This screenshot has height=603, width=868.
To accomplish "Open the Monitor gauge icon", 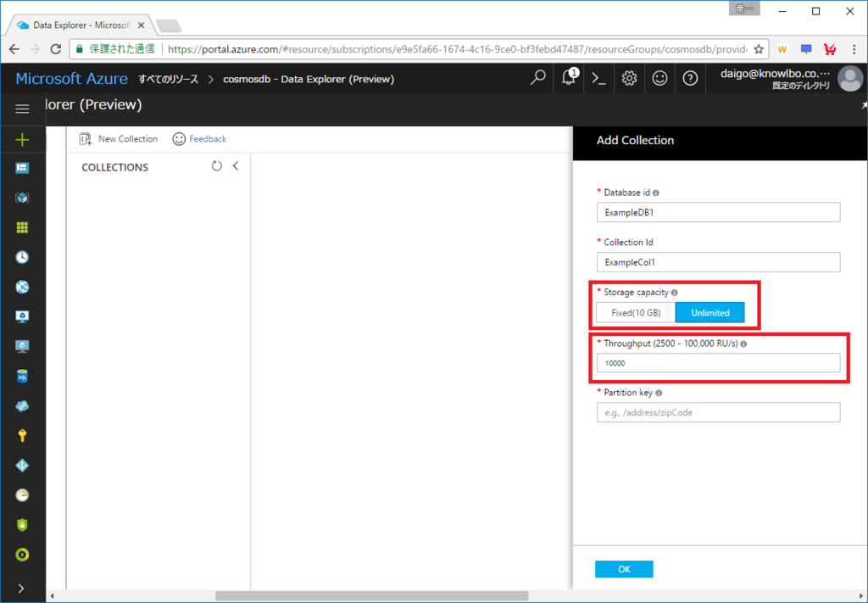I will pyautogui.click(x=22, y=495).
